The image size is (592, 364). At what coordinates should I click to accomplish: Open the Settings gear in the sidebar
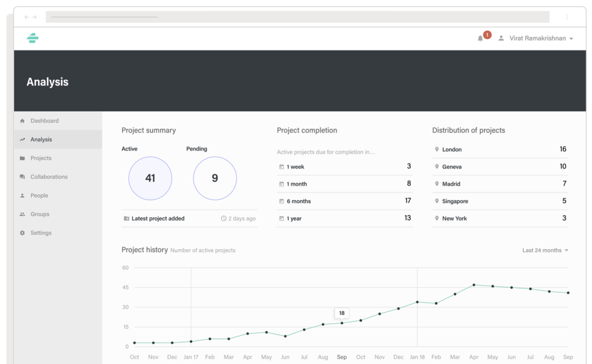tap(22, 233)
